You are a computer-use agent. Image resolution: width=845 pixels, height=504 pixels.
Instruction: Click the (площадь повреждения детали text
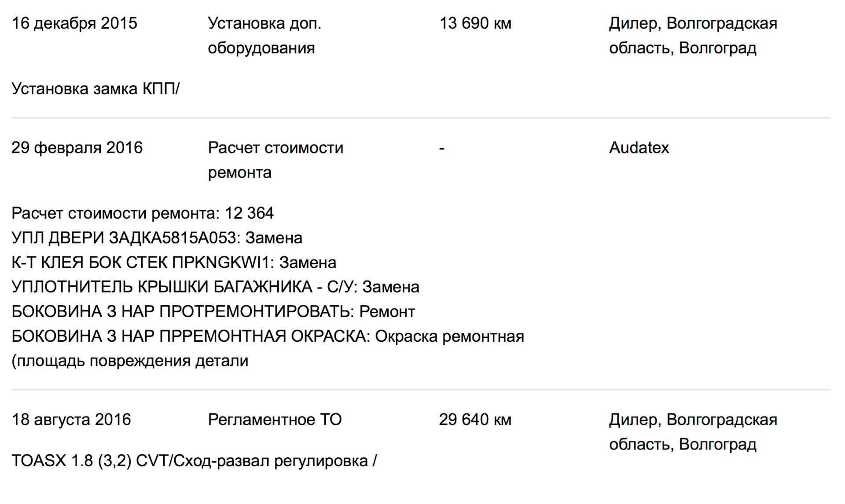130,361
